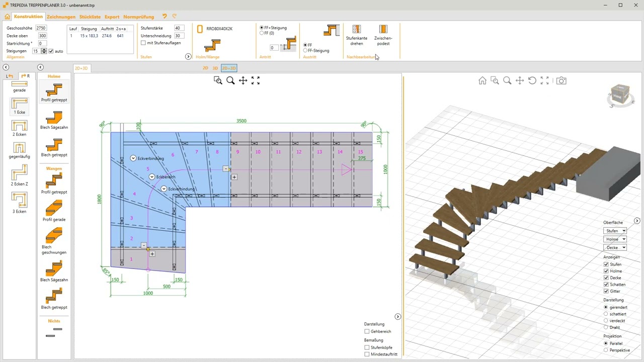
Task: Switch to the Stückliste tab
Action: click(90, 17)
